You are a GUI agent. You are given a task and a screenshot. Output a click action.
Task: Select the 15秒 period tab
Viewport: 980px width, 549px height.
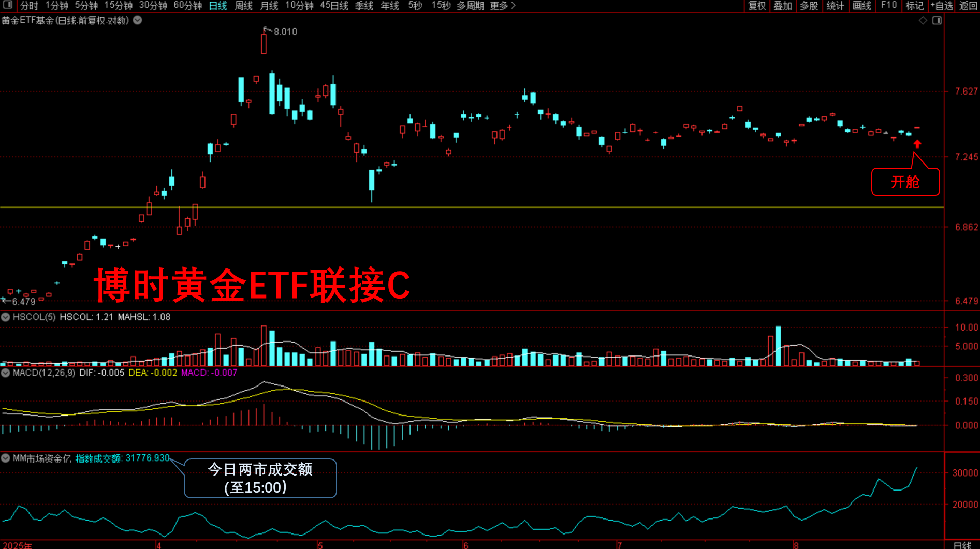click(x=441, y=6)
